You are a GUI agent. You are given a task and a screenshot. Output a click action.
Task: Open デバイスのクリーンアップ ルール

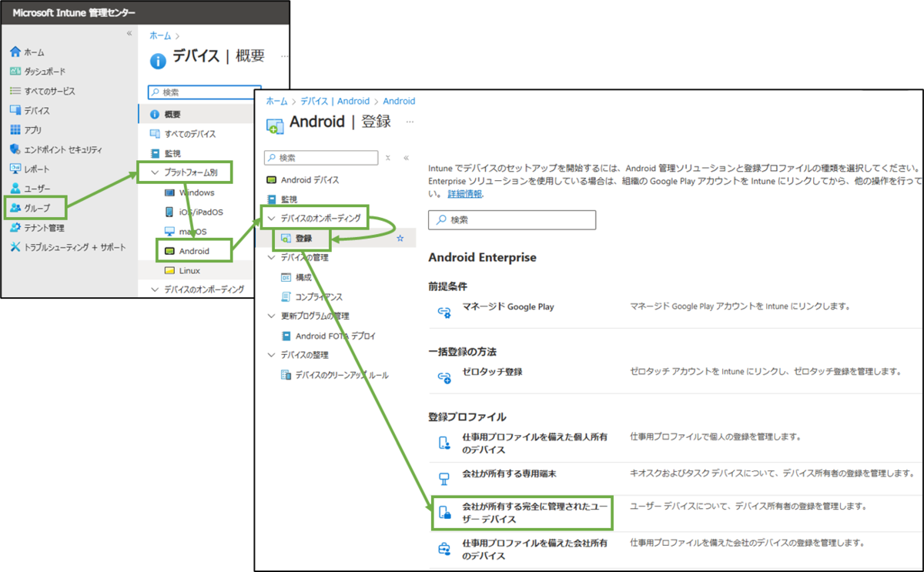pyautogui.click(x=334, y=375)
